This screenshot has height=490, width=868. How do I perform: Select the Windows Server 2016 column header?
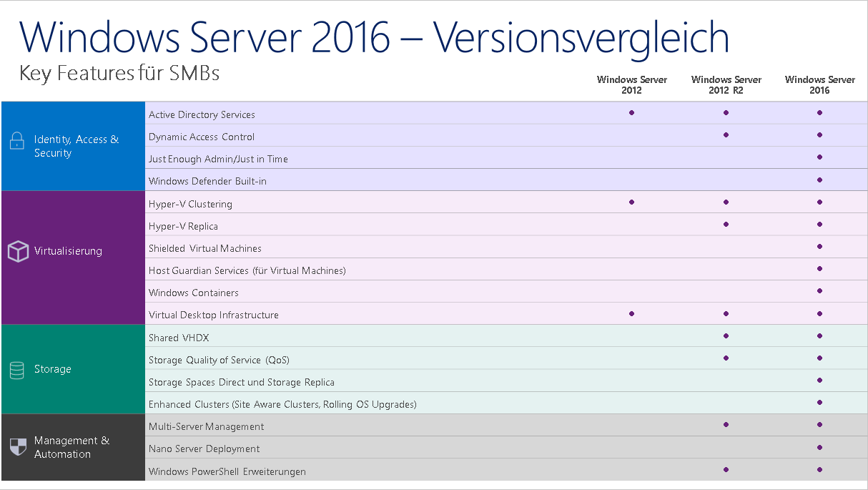tap(819, 85)
